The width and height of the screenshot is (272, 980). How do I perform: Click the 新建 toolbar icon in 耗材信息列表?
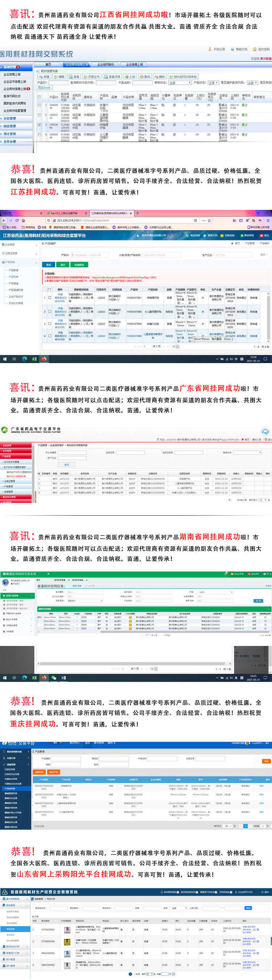tap(44, 77)
